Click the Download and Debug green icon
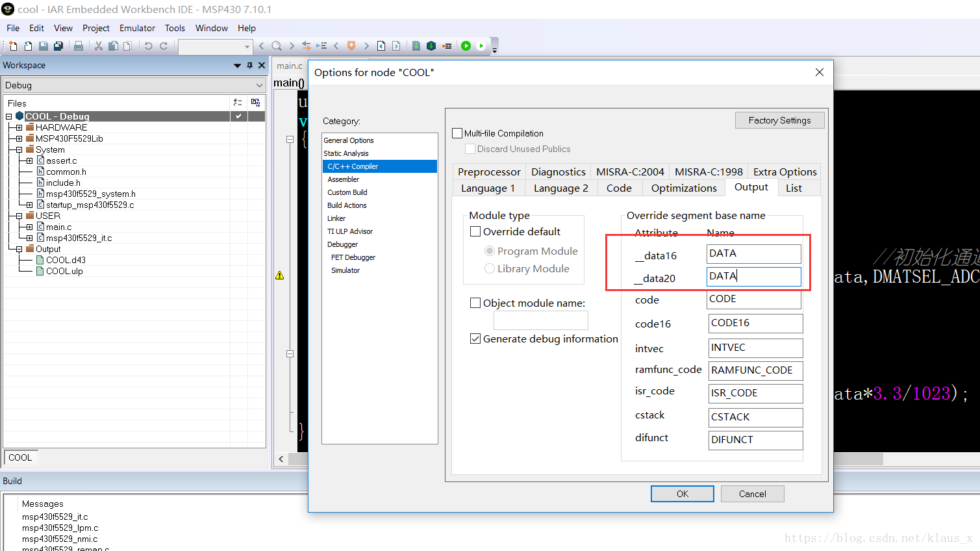 tap(466, 46)
